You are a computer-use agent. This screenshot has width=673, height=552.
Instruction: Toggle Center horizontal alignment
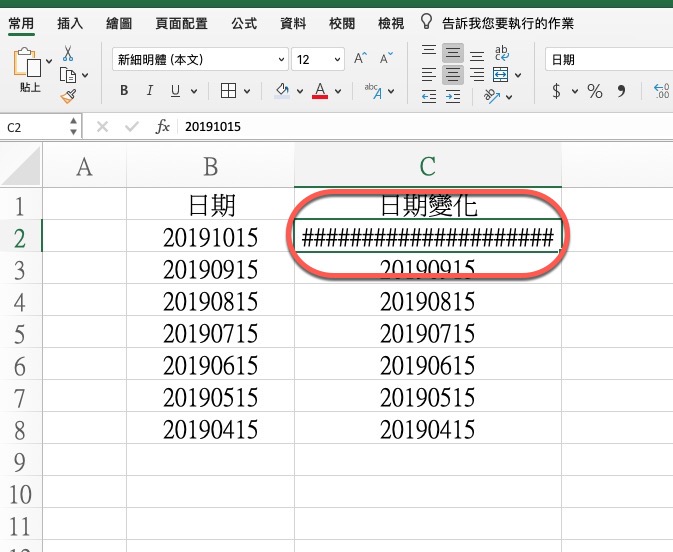(x=453, y=75)
